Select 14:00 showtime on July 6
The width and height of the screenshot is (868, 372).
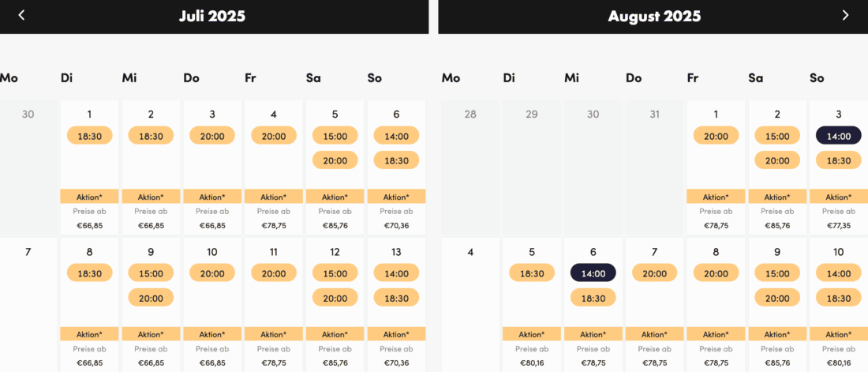click(396, 136)
